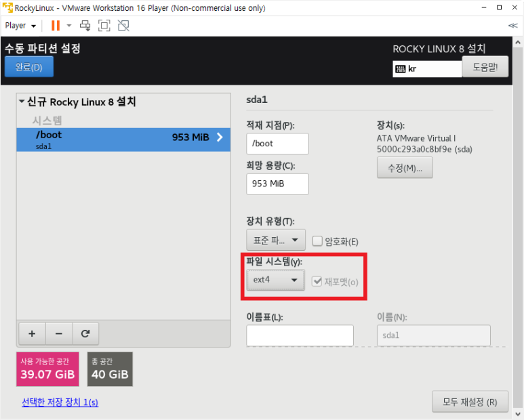524x420 pixels.
Task: Click the 이름(N) sda1 name field
Action: point(434,335)
